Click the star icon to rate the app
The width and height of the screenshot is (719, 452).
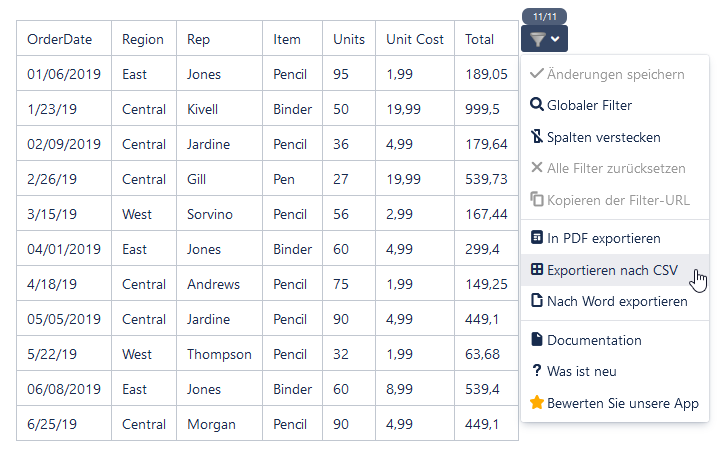[x=536, y=402]
